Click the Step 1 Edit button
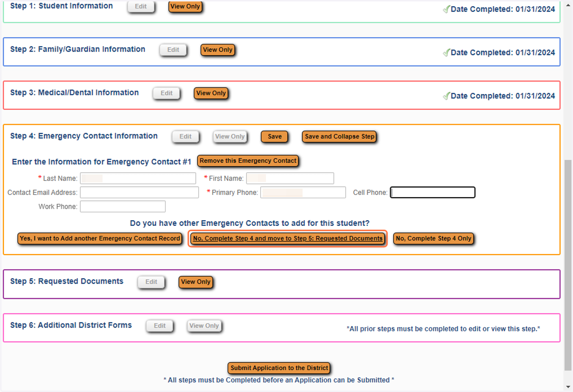 coord(141,7)
